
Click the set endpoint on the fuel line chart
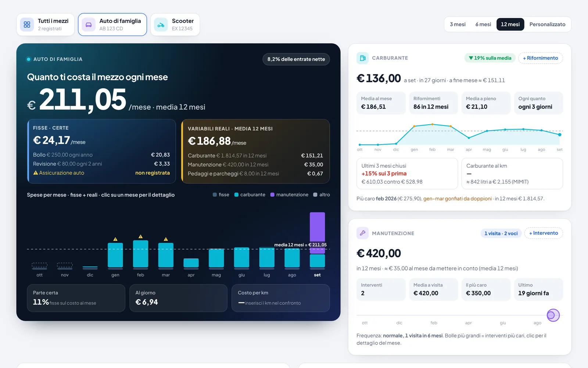coord(560,135)
